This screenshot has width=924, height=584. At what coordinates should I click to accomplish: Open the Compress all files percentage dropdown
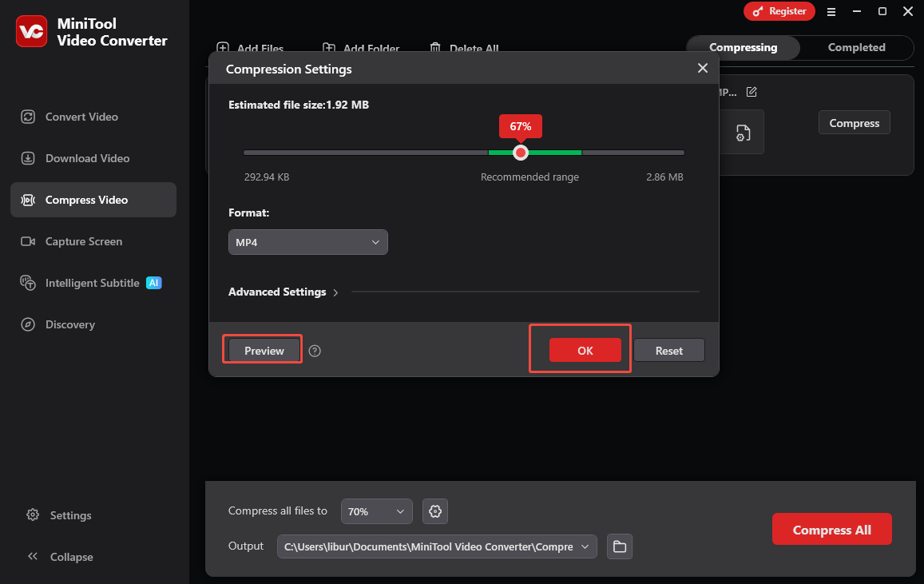tap(376, 511)
